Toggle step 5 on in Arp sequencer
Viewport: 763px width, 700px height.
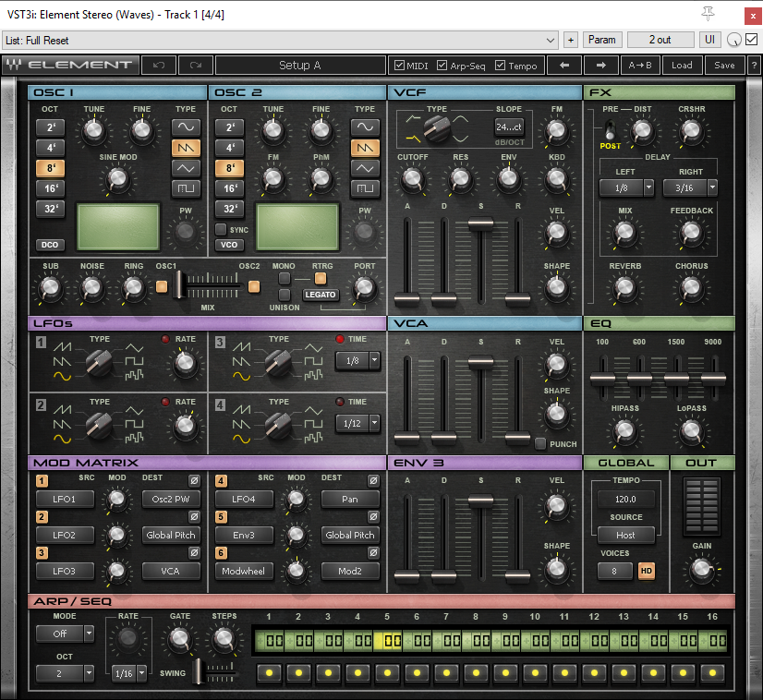pos(387,673)
